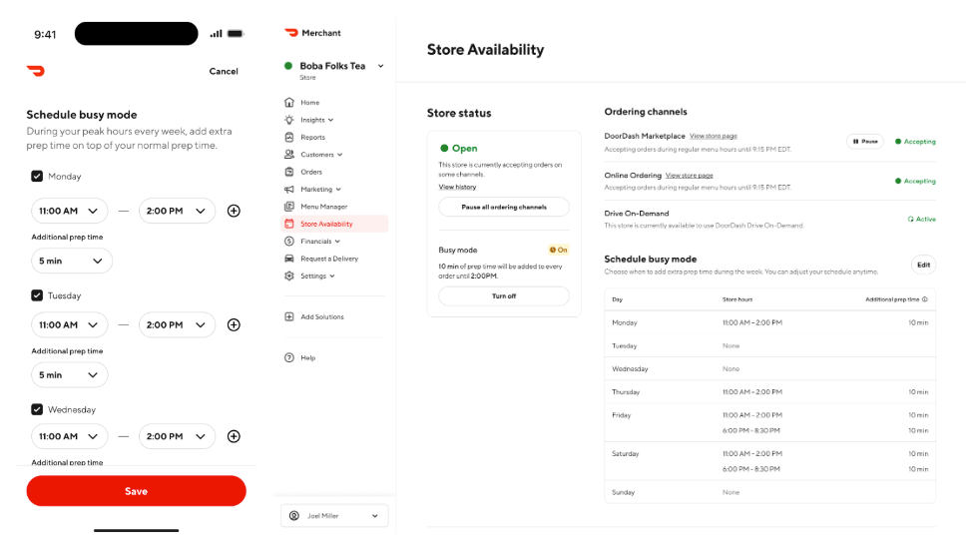
Task: Click the red Save button
Action: [137, 491]
